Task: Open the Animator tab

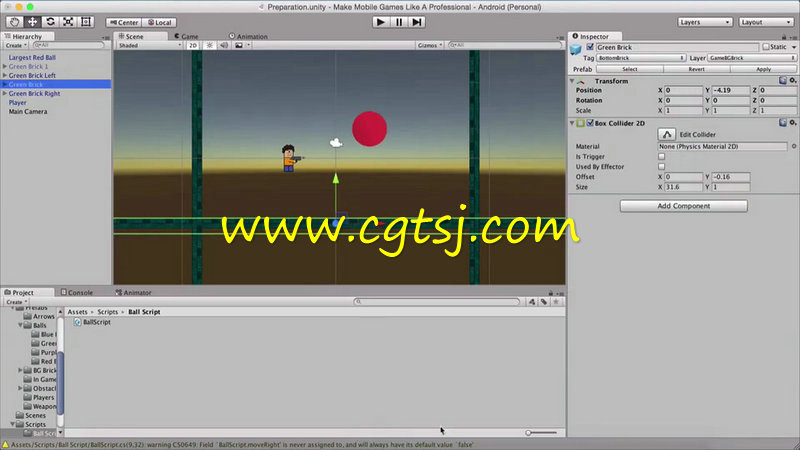Action: click(133, 292)
